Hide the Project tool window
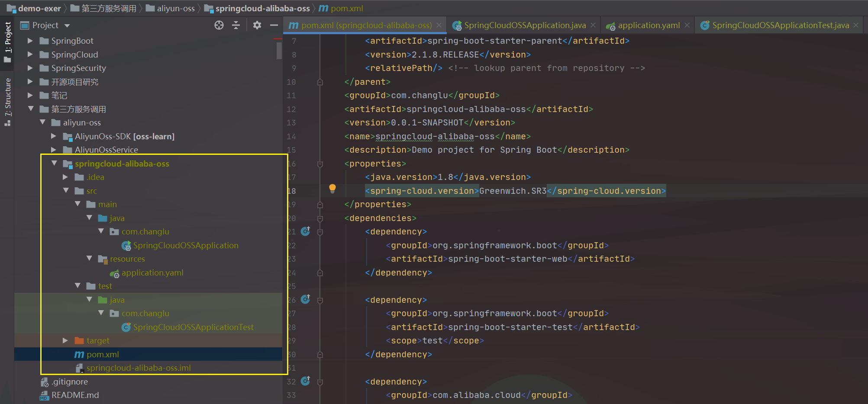Viewport: 868px width, 404px height. (x=274, y=25)
